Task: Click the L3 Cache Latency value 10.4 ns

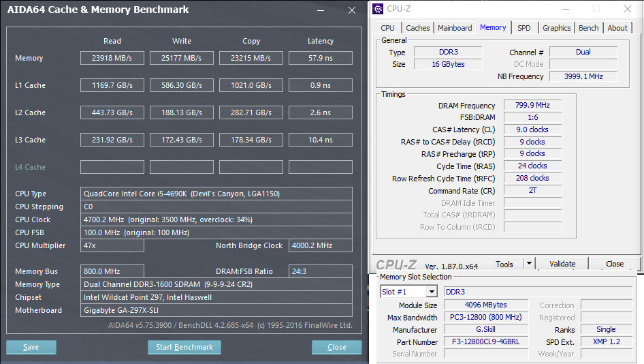Action: pyautogui.click(x=321, y=140)
